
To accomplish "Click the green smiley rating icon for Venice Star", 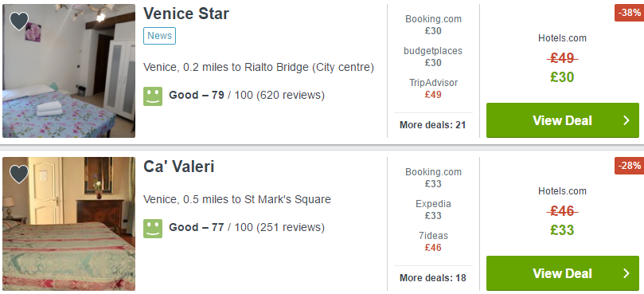I will coord(153,96).
